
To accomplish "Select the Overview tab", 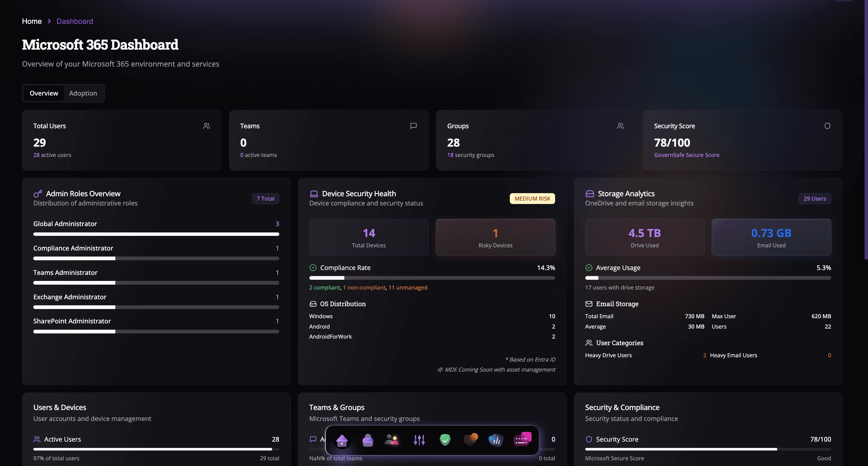I will point(44,93).
